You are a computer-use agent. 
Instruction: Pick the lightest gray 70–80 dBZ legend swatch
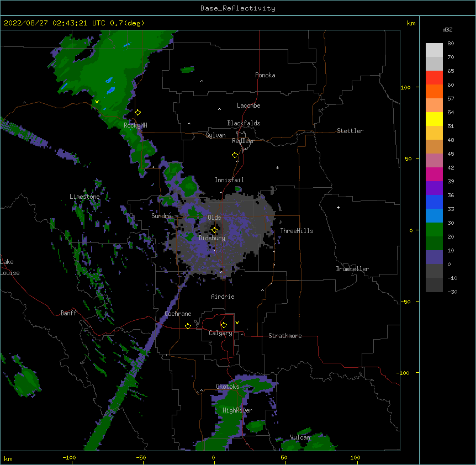(434, 50)
